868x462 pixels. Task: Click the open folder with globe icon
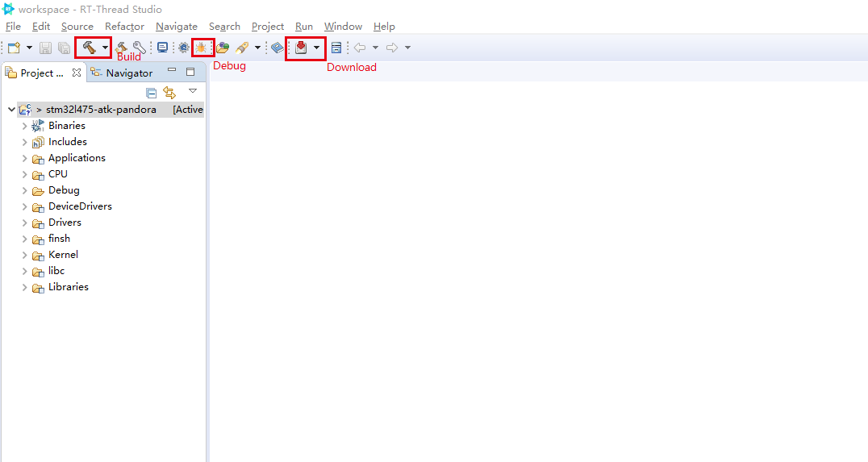coord(223,48)
